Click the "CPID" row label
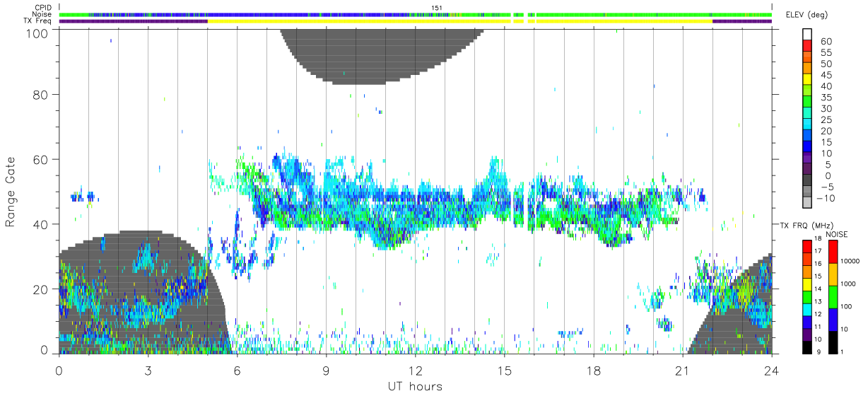Image resolution: width=868 pixels, height=401 pixels. [42, 8]
